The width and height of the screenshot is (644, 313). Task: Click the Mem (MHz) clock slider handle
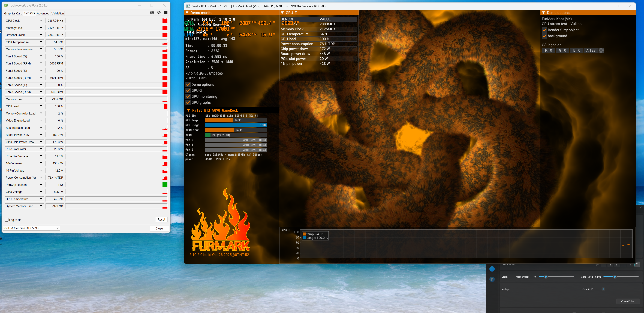(x=546, y=277)
